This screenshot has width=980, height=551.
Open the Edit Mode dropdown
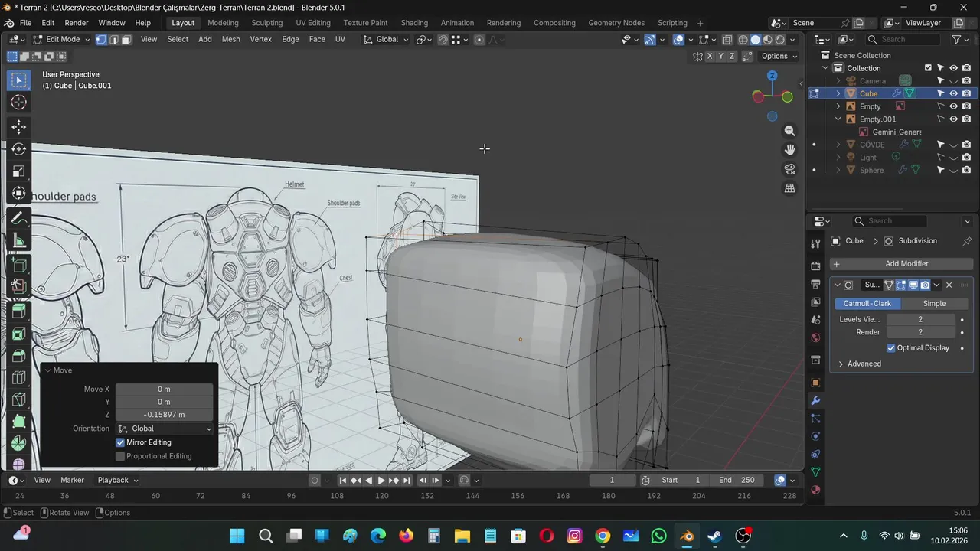[x=61, y=39]
